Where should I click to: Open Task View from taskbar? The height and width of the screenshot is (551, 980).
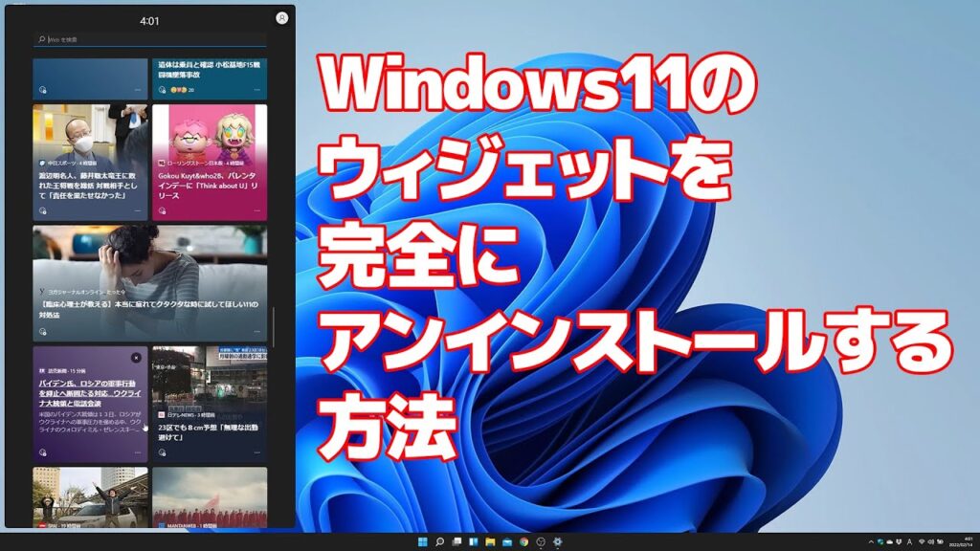[x=457, y=541]
